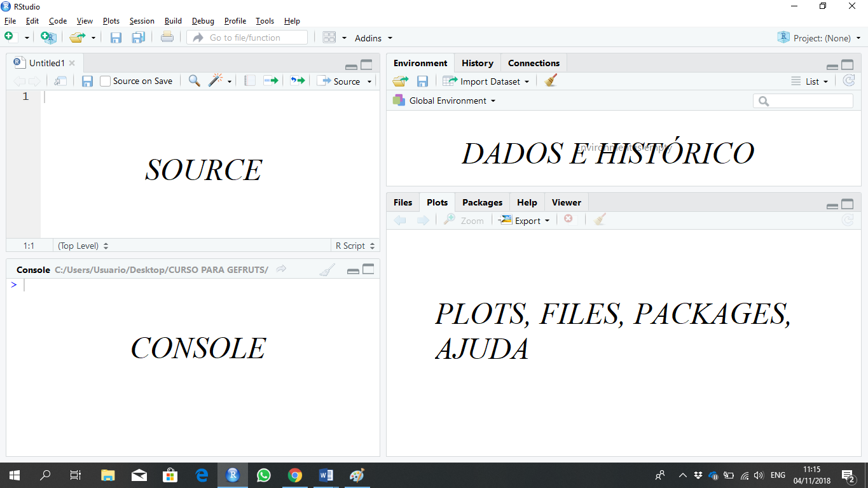The image size is (868, 488).
Task: Click the Source button in editor toolbar
Action: pos(340,81)
